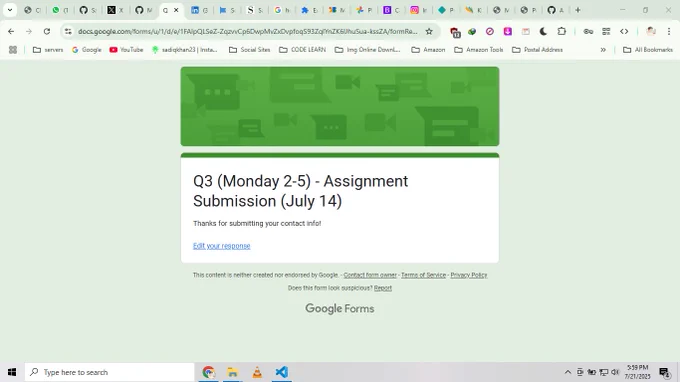The image size is (680, 382).
Task: Open the All Bookmarks folder
Action: (x=648, y=50)
